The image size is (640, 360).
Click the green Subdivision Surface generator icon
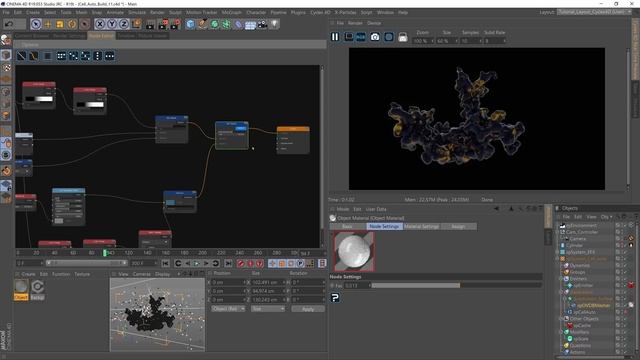(214, 24)
